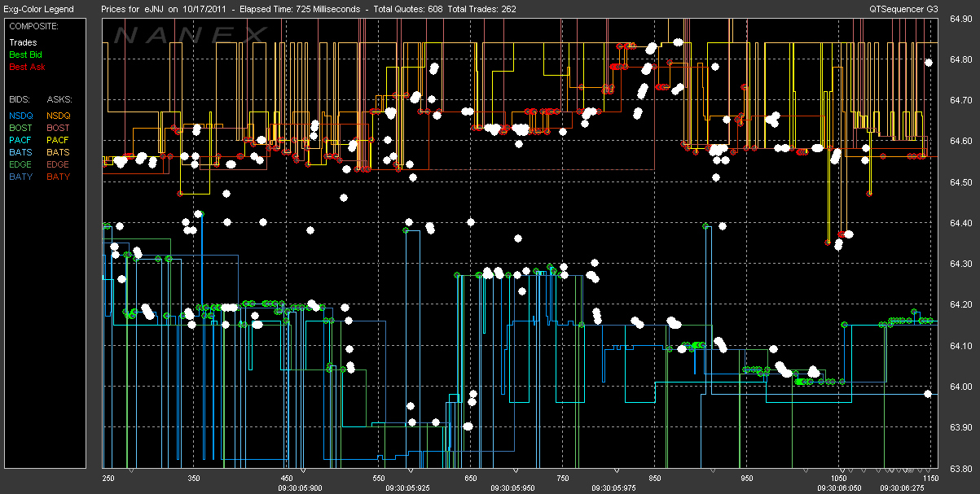Viewport: 980px width, 494px height.
Task: Click the 850 sequence axis label
Action: click(x=654, y=478)
